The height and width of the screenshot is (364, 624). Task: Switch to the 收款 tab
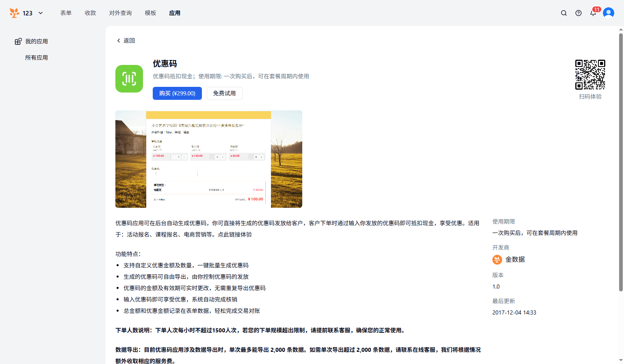tap(90, 13)
